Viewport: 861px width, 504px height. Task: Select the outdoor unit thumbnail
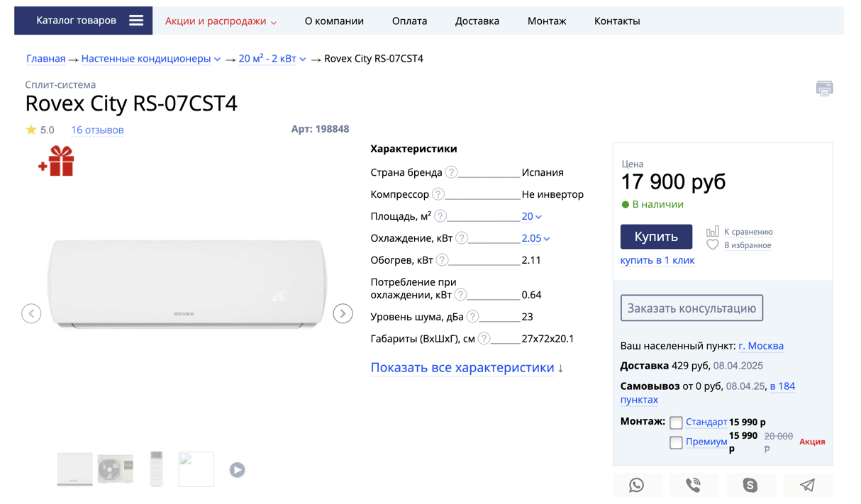click(116, 469)
